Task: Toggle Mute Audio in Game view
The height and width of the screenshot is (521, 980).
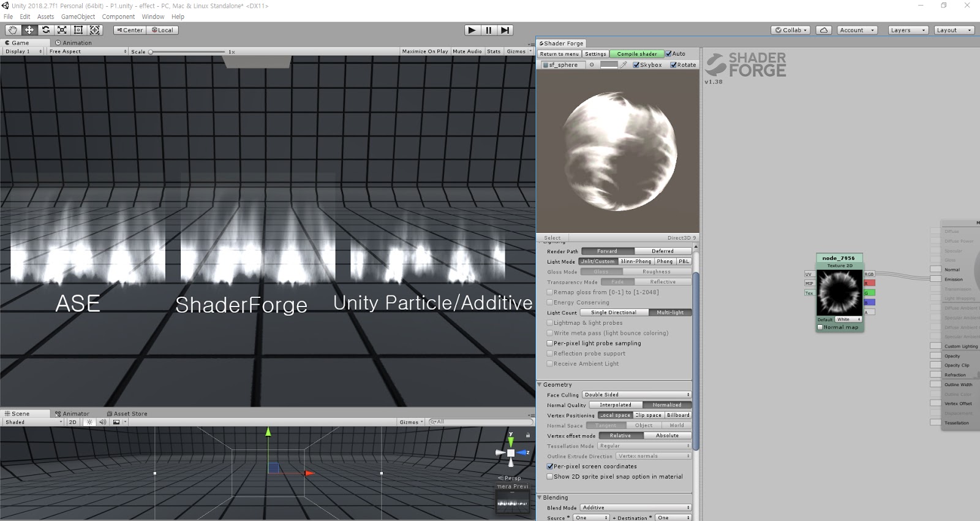Action: coord(467,51)
